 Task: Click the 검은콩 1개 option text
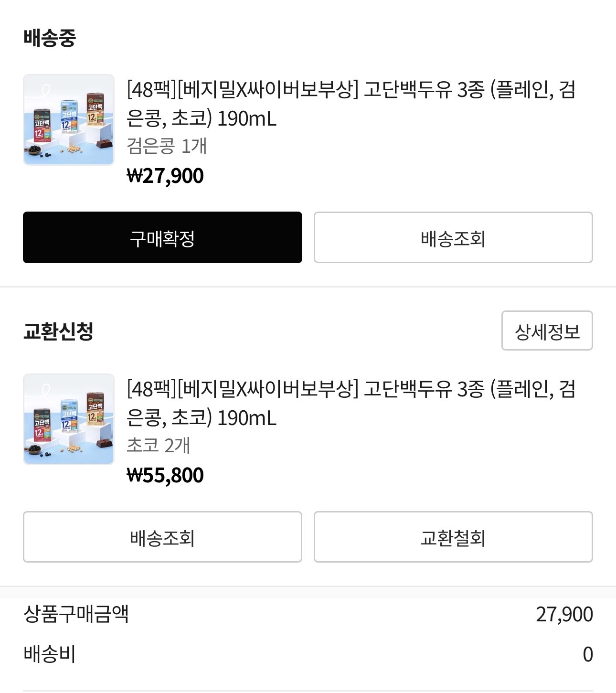[167, 146]
